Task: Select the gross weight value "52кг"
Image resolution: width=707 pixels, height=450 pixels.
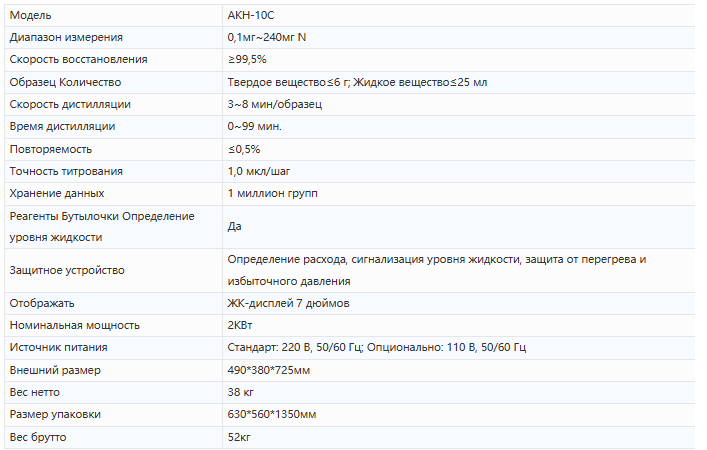Action: click(x=239, y=436)
